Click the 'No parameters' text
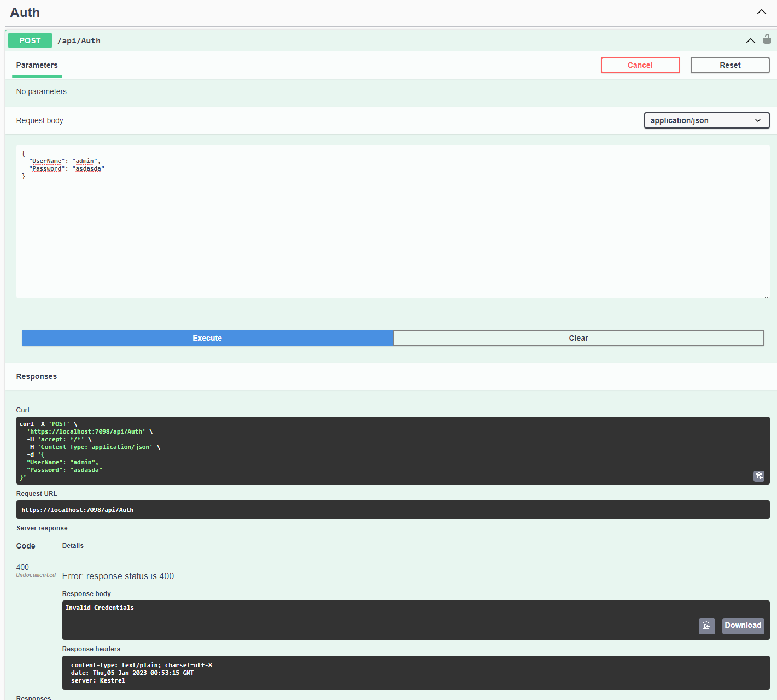The height and width of the screenshot is (700, 777). 42,91
